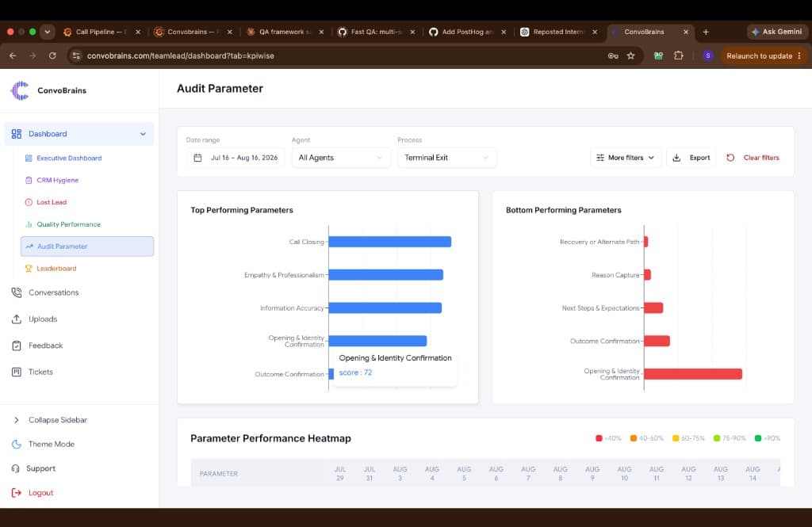812x527 pixels.
Task: Click the Call Closing blue bar
Action: (390, 242)
